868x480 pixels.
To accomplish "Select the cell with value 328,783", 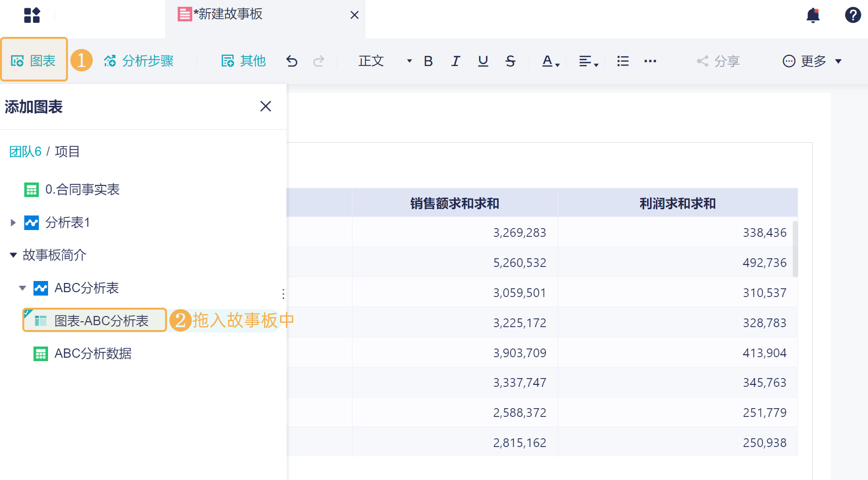I will [678, 323].
